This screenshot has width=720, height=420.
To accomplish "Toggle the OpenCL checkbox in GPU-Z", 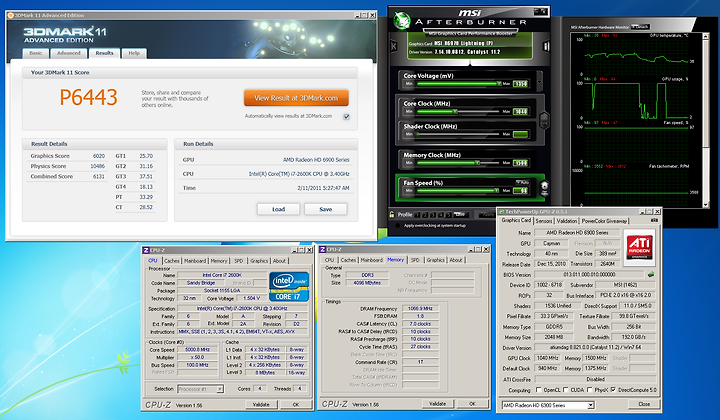I will coord(539,390).
